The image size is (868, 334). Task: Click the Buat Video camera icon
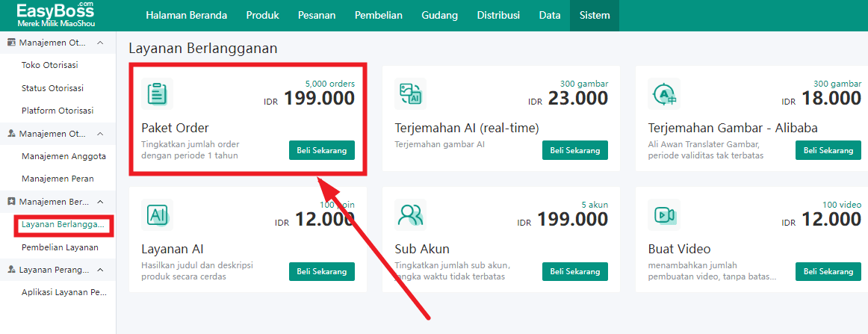click(x=664, y=214)
